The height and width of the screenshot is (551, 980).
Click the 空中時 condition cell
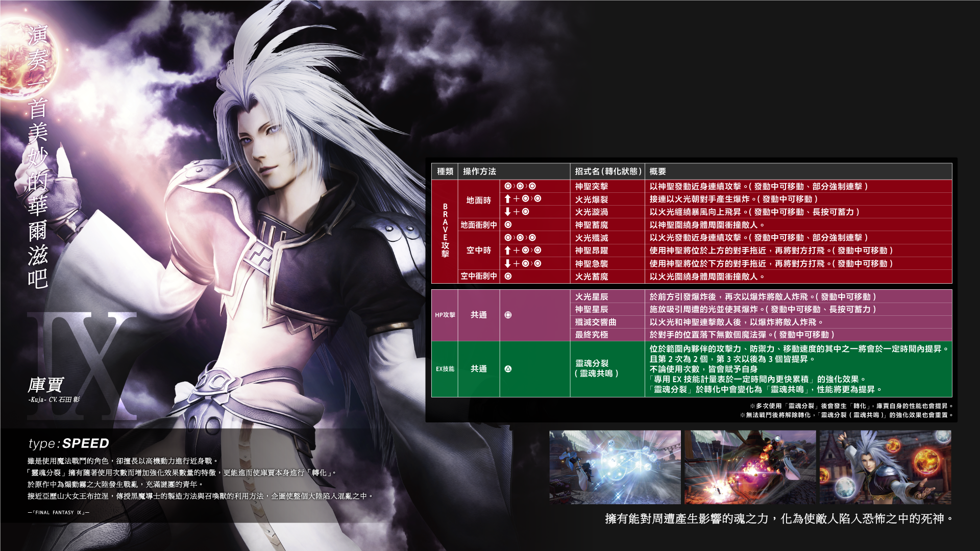point(479,251)
